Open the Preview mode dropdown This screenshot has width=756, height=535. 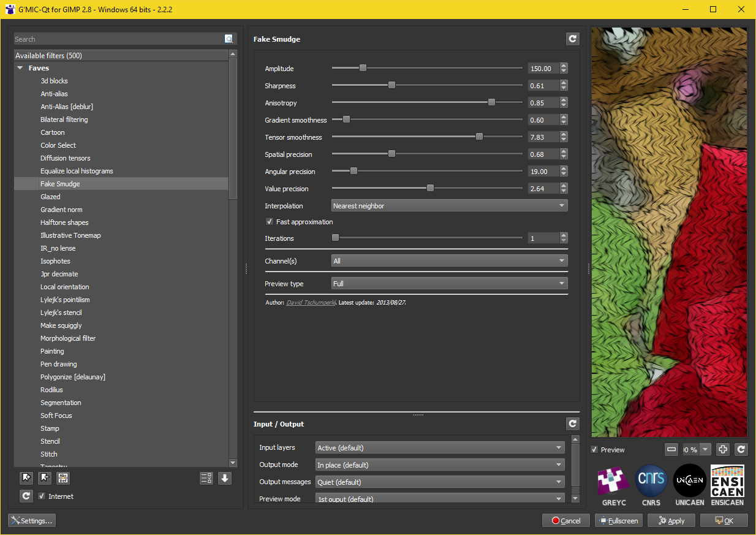pyautogui.click(x=440, y=498)
